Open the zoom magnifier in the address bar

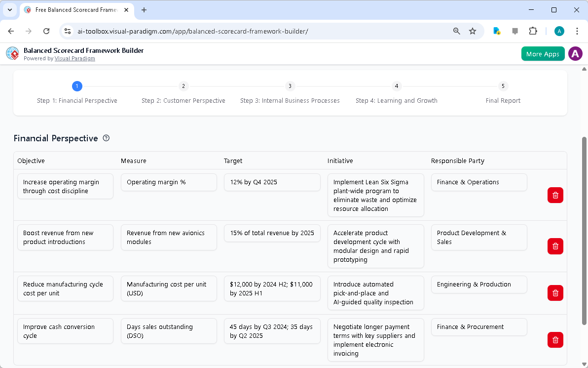click(456, 31)
